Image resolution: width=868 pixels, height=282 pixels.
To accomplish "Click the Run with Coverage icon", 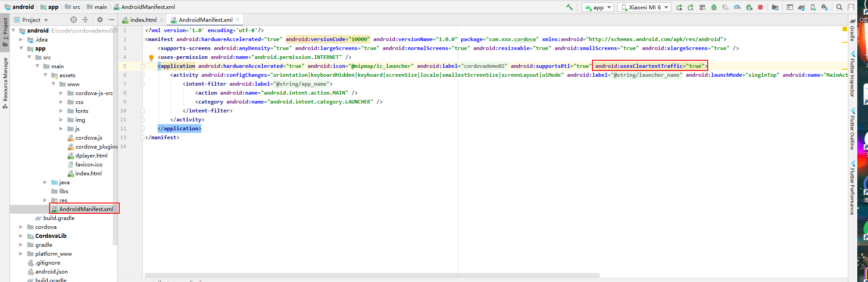I will 726,7.
